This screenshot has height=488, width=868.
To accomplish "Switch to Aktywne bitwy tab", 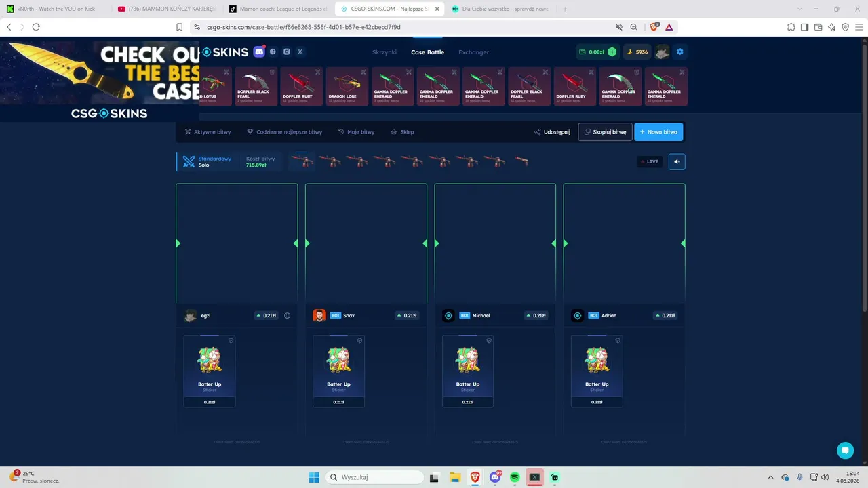I will 208,132.
